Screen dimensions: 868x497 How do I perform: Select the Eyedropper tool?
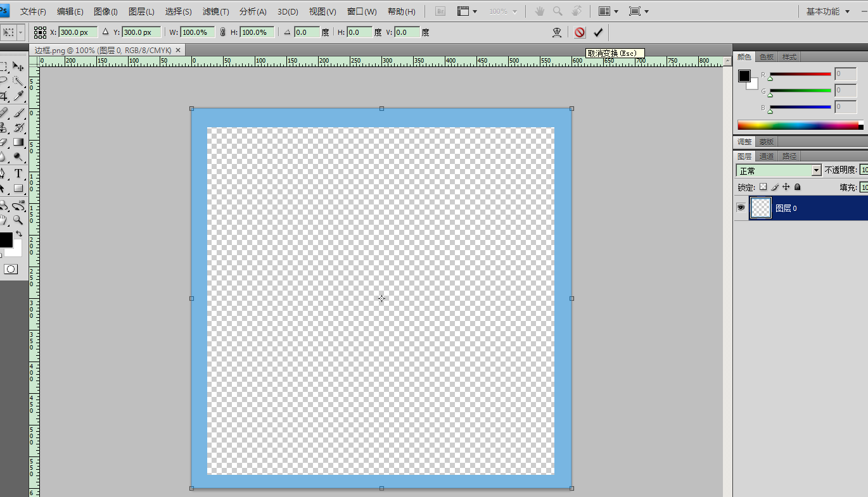18,96
